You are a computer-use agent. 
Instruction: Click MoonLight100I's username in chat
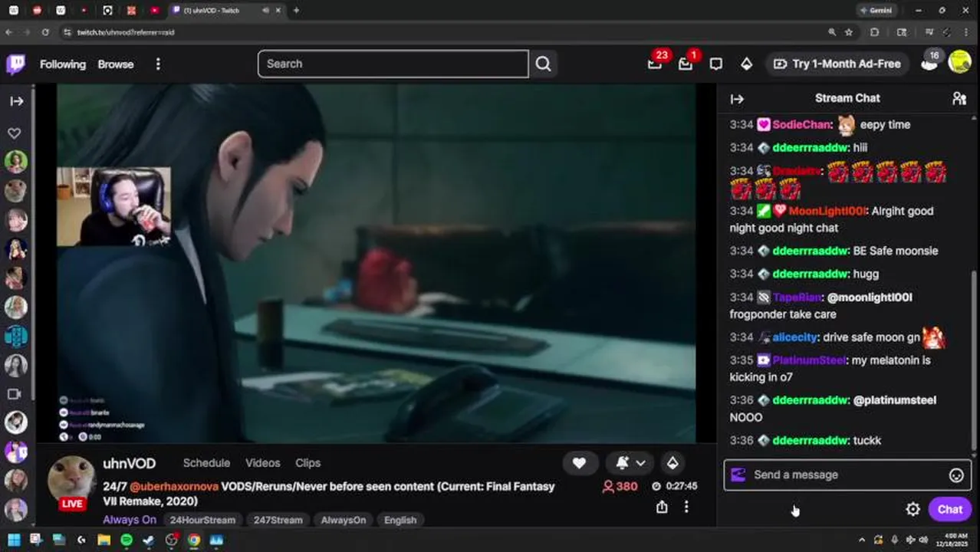click(x=827, y=211)
